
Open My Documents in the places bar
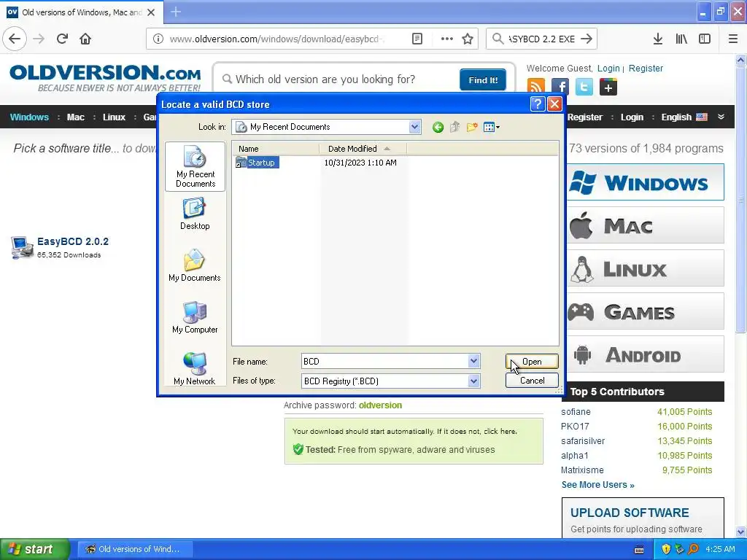[x=195, y=265]
